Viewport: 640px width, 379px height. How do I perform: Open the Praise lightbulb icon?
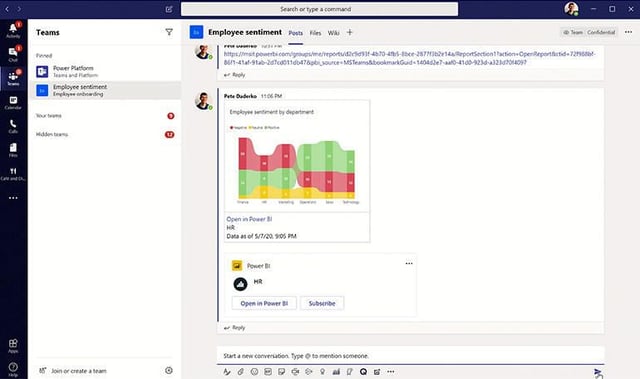(x=322, y=372)
